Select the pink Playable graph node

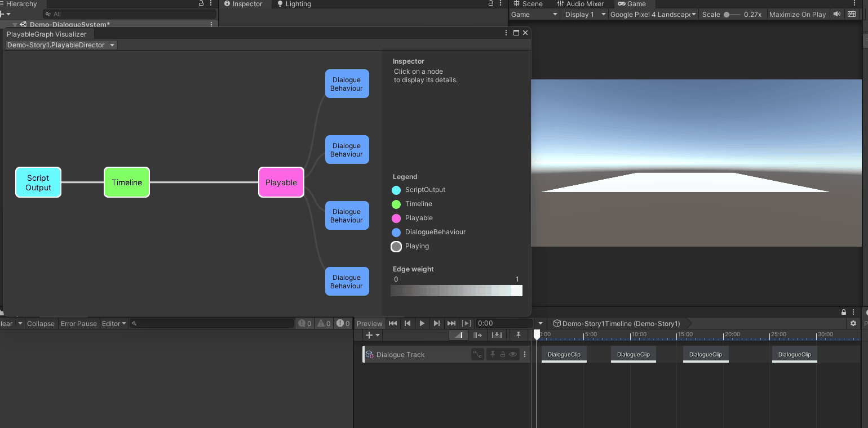281,182
